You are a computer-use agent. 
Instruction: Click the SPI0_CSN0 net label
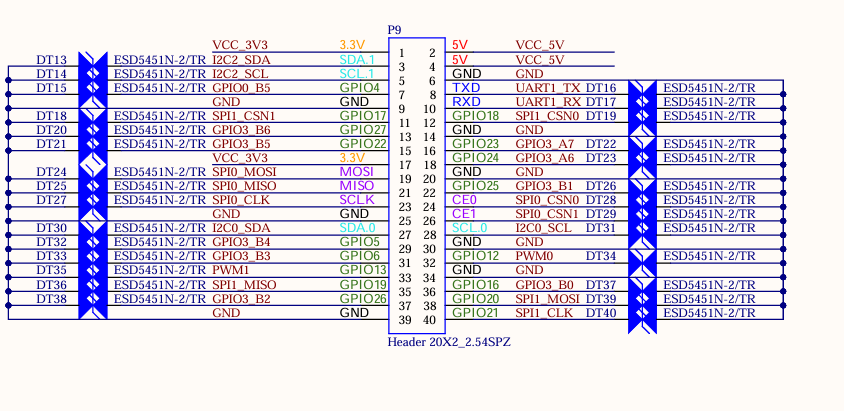pos(547,200)
